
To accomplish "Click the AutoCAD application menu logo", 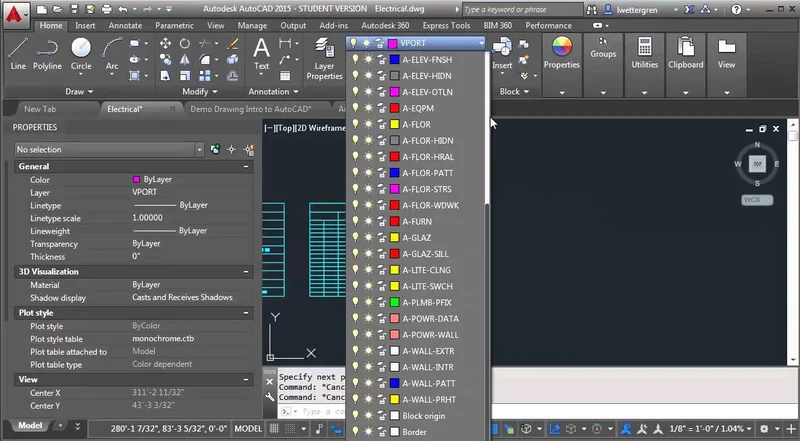I will 15,14.
